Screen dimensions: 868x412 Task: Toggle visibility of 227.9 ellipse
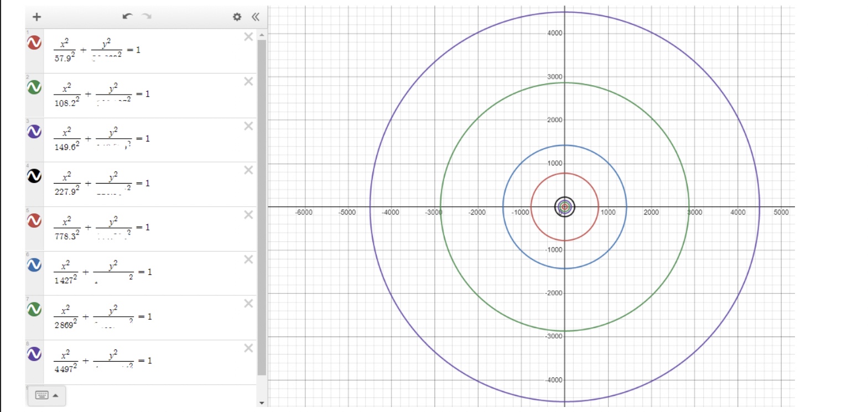[x=34, y=176]
